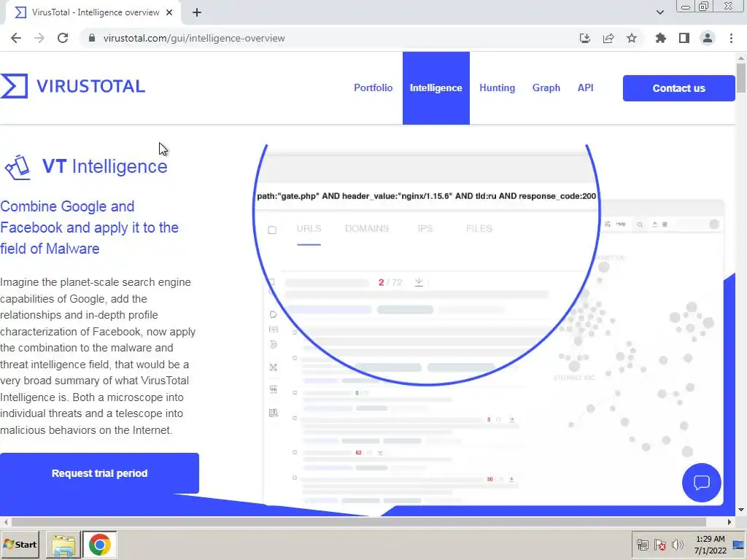The height and width of the screenshot is (560, 747).
Task: Click the 'Combine Google and Facebook' heading
Action: 90,227
